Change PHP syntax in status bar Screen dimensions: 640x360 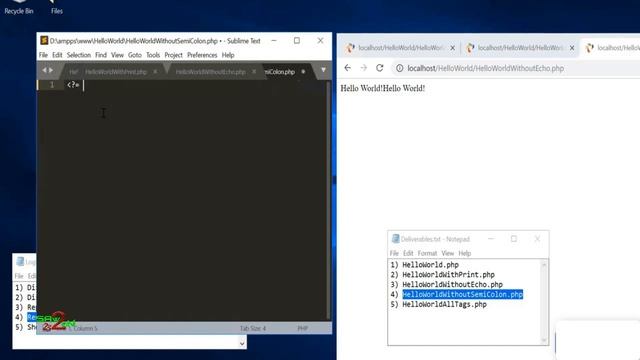click(x=302, y=328)
